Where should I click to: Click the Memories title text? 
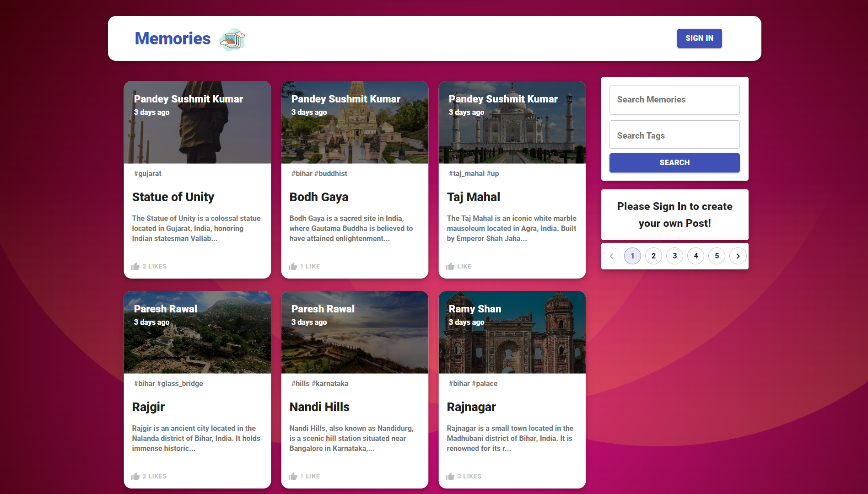173,38
